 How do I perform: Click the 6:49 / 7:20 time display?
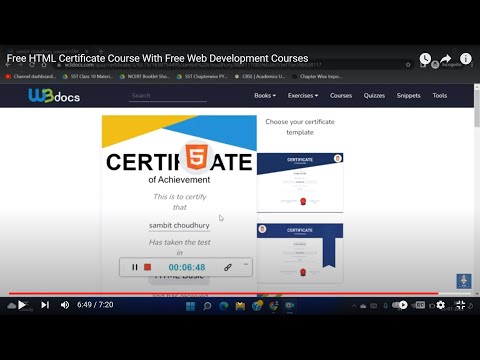pos(95,305)
